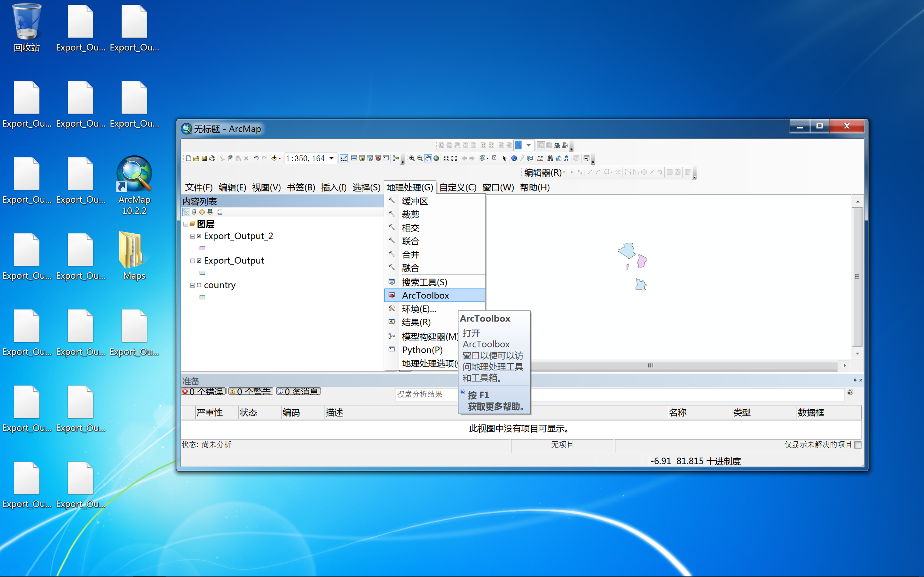
Task: Click the Save map document icon
Action: tap(204, 158)
